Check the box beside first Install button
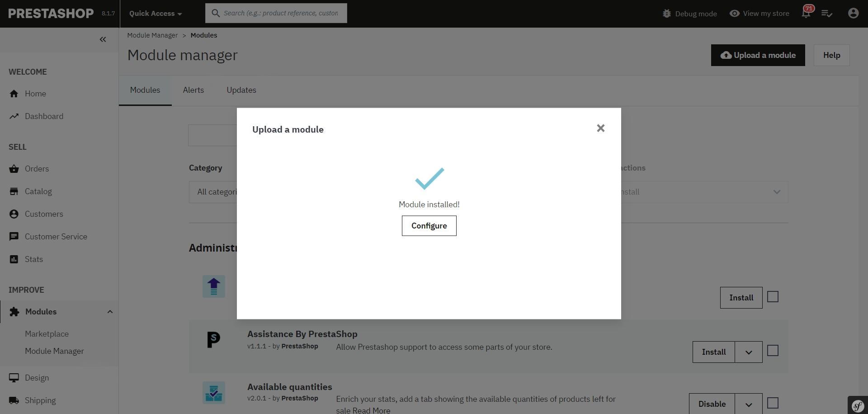The height and width of the screenshot is (414, 868). [x=773, y=297]
